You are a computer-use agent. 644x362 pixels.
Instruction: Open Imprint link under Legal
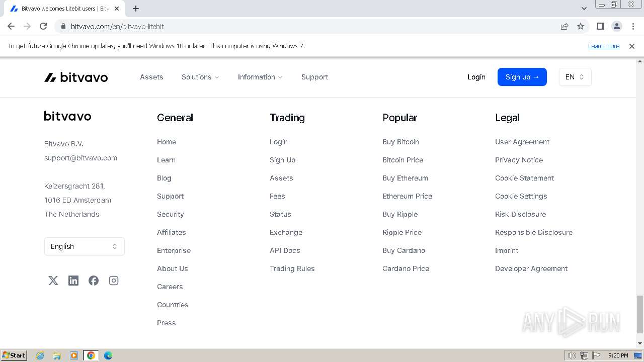[507, 250]
